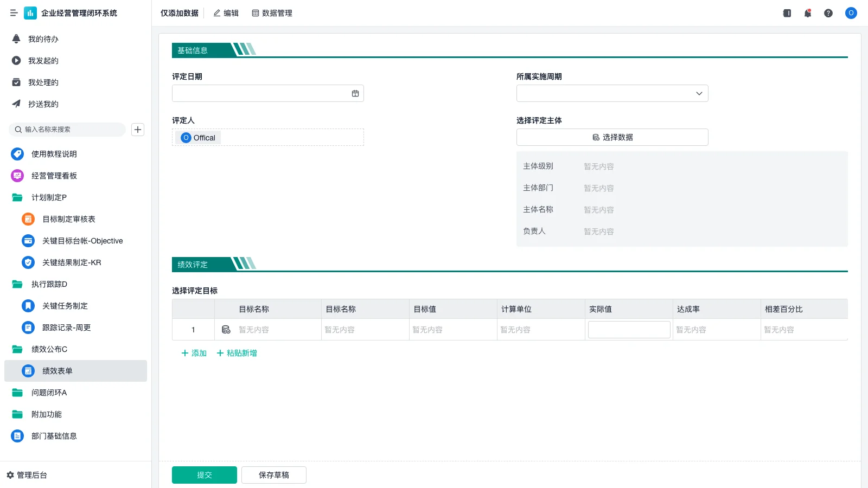Expand the 问题闭环A folder
Image resolution: width=868 pixels, height=488 pixels.
point(49,393)
